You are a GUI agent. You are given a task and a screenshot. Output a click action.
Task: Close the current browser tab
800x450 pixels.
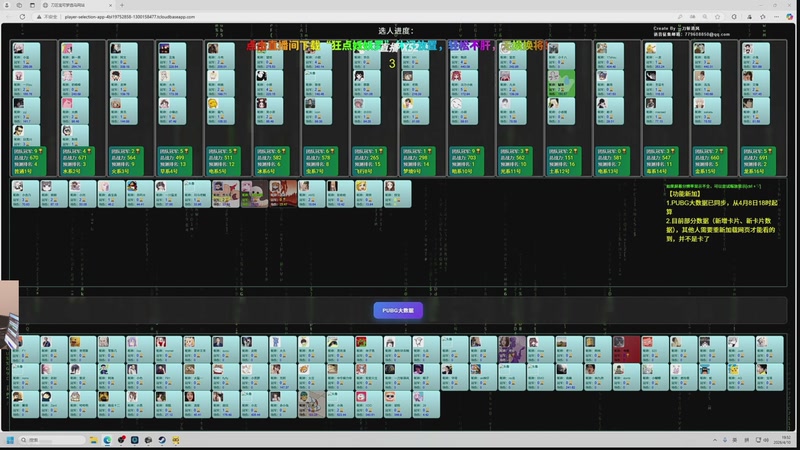(110, 5)
